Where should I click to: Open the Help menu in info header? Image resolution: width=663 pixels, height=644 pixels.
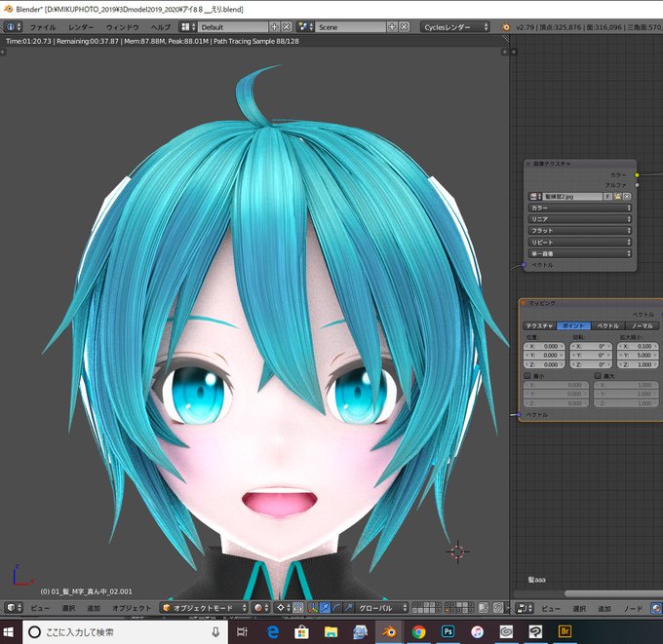point(161,27)
